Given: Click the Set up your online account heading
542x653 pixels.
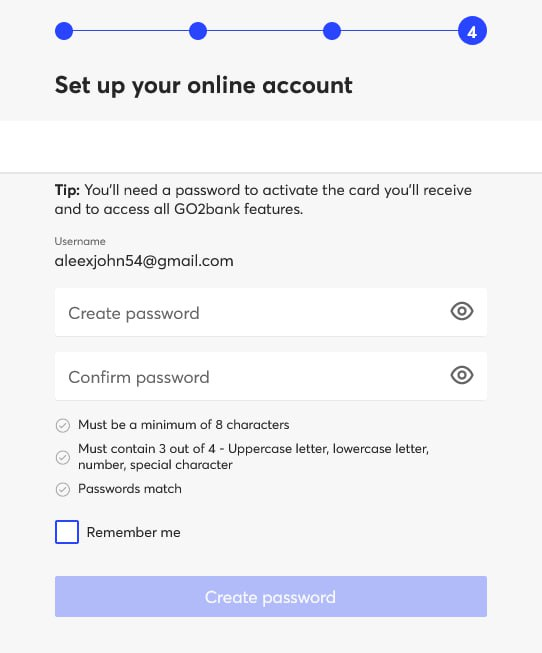Looking at the screenshot, I should 204,85.
